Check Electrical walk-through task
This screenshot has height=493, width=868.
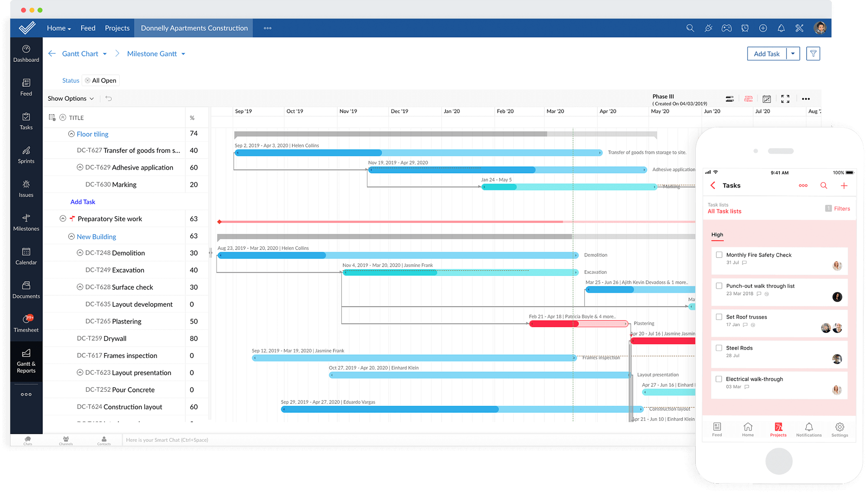[719, 379]
